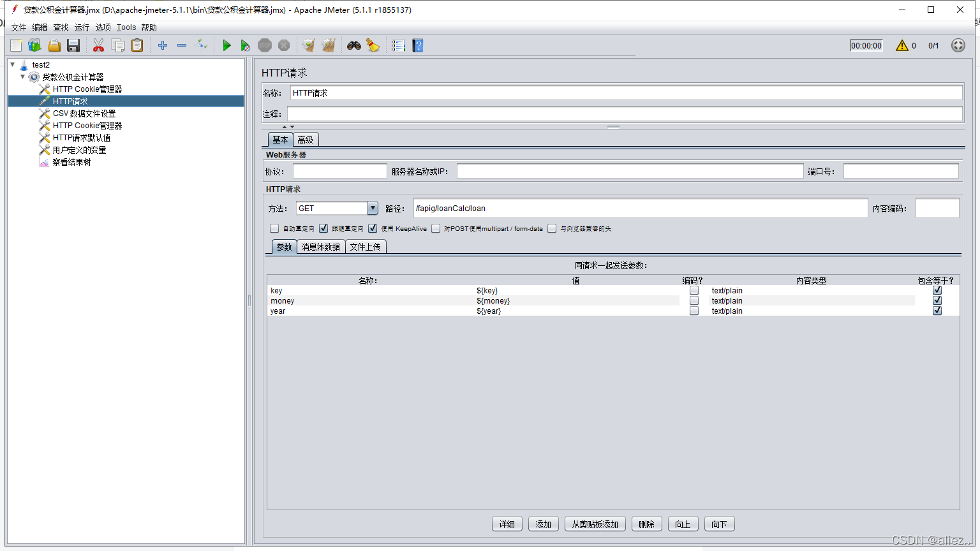Image resolution: width=980 pixels, height=551 pixels.
Task: Click Start no pauses icon
Action: [245, 45]
